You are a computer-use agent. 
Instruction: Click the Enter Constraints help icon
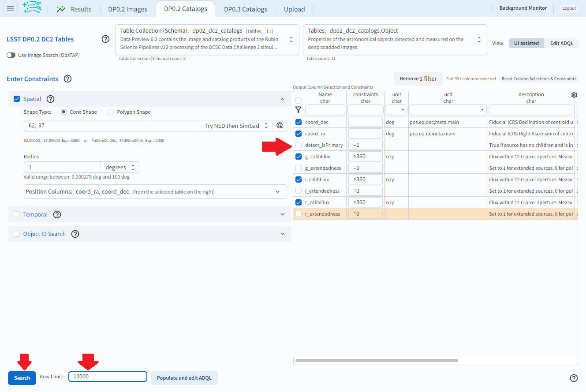pos(67,78)
